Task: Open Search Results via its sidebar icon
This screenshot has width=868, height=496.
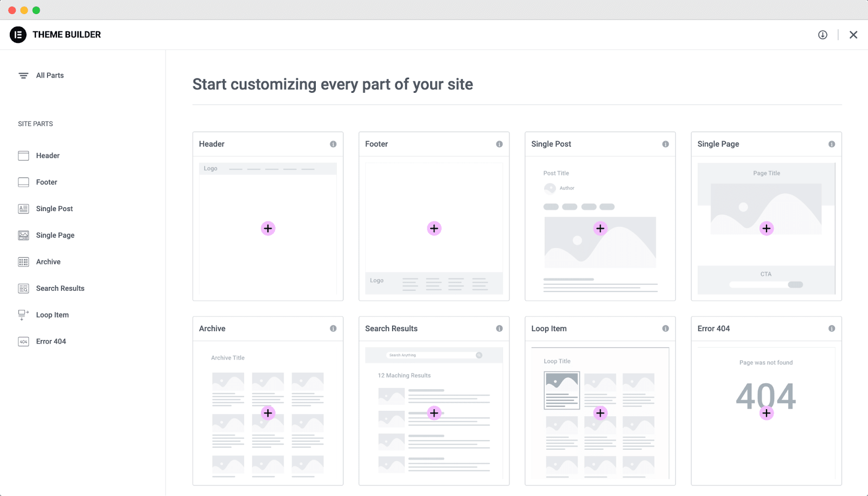Action: (x=23, y=288)
